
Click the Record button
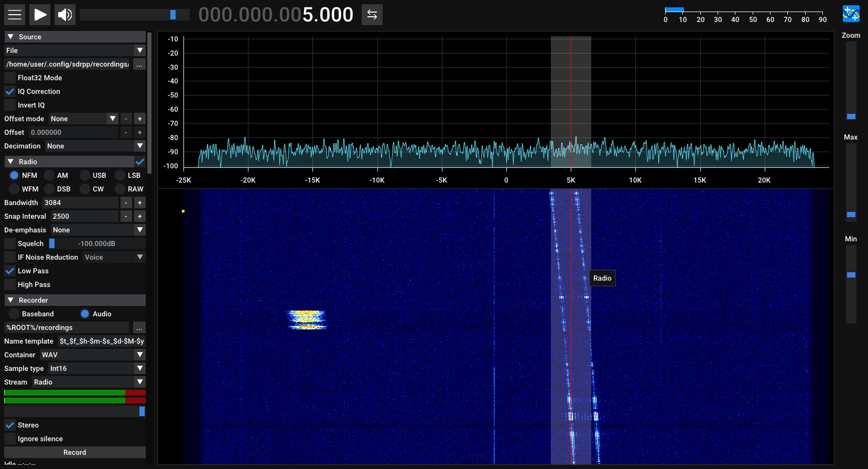75,453
